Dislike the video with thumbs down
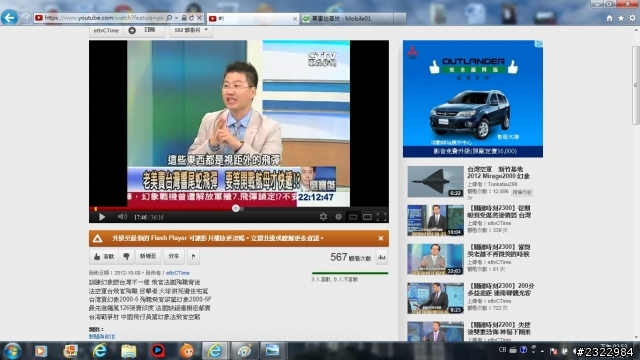 pos(126,256)
